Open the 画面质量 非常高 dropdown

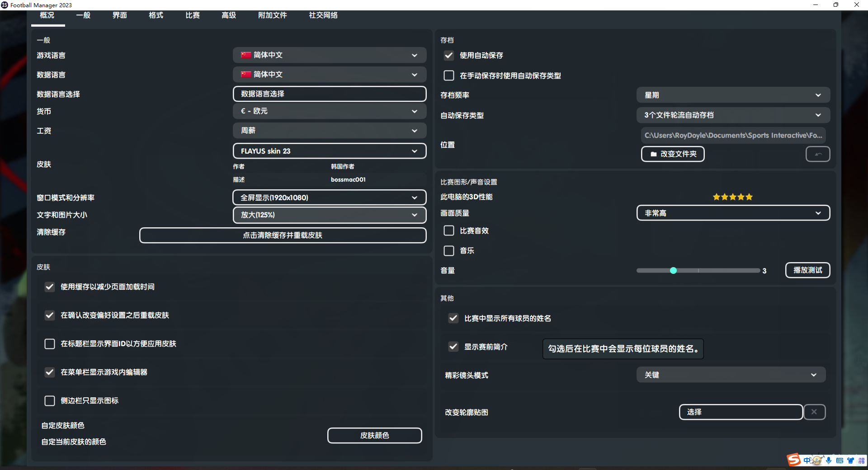(733, 213)
